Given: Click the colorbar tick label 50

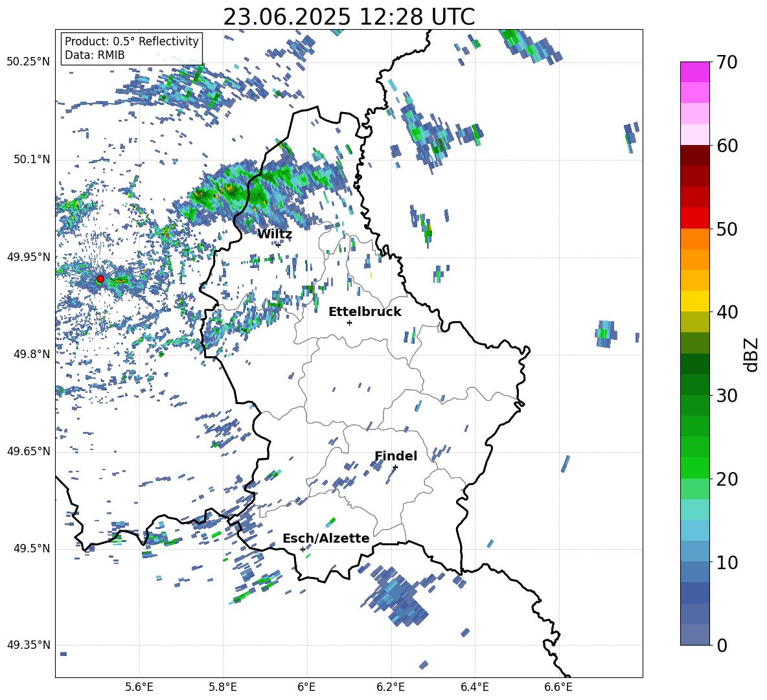Looking at the screenshot, I should tap(727, 229).
